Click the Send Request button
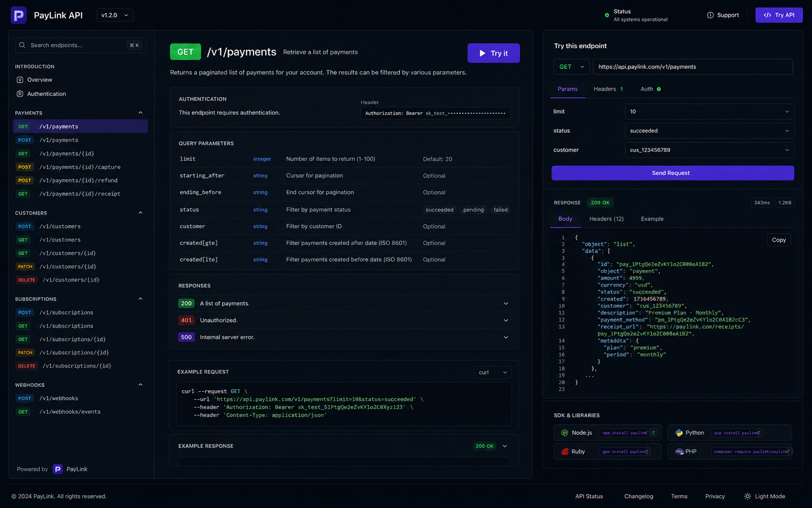 [x=673, y=173]
